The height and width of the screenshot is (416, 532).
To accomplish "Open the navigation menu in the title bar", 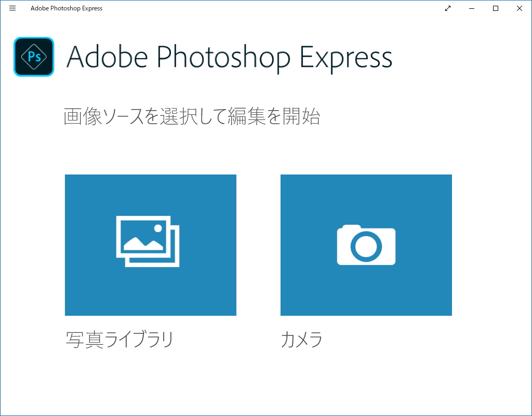I will pos(12,8).
